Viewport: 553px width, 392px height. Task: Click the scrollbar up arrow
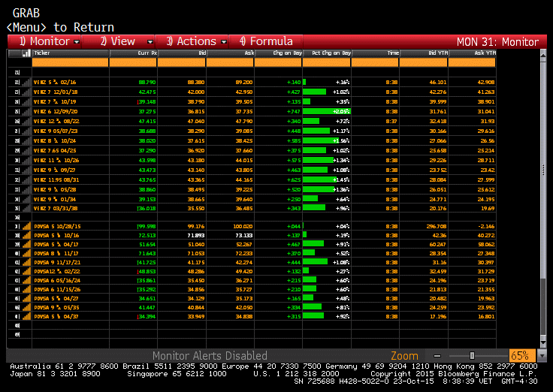(543, 55)
